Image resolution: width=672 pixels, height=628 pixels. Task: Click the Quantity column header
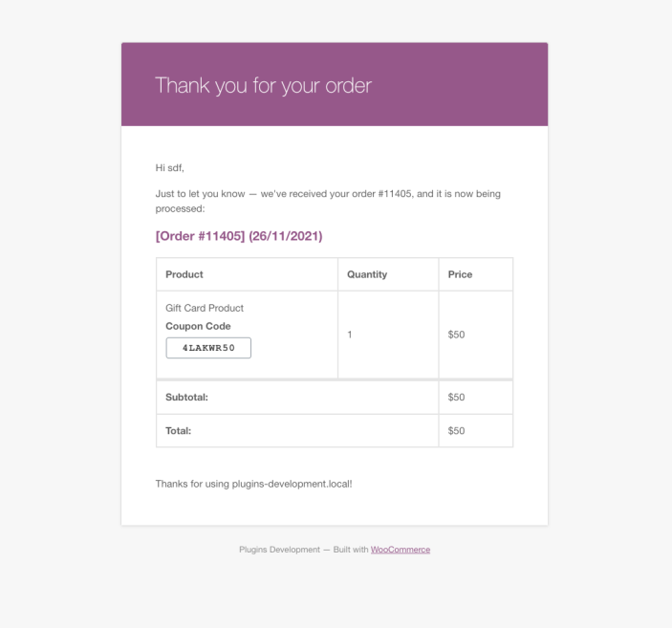[367, 274]
